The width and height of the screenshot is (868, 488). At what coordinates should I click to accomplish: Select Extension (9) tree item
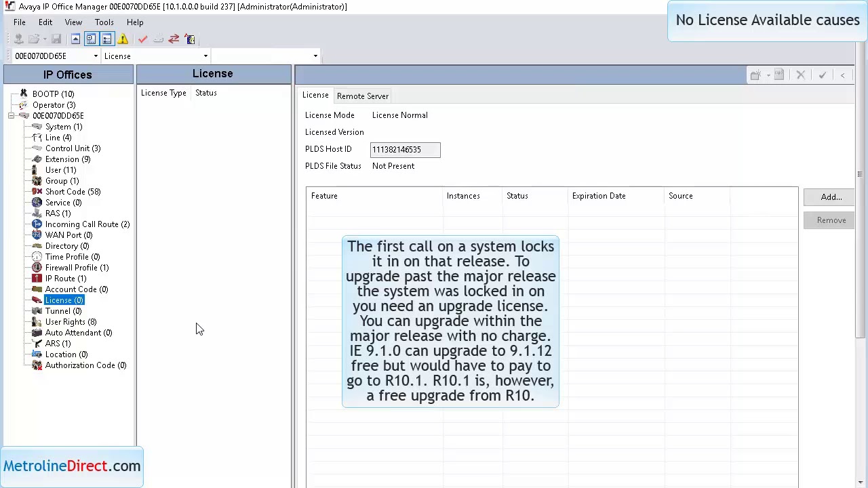68,159
